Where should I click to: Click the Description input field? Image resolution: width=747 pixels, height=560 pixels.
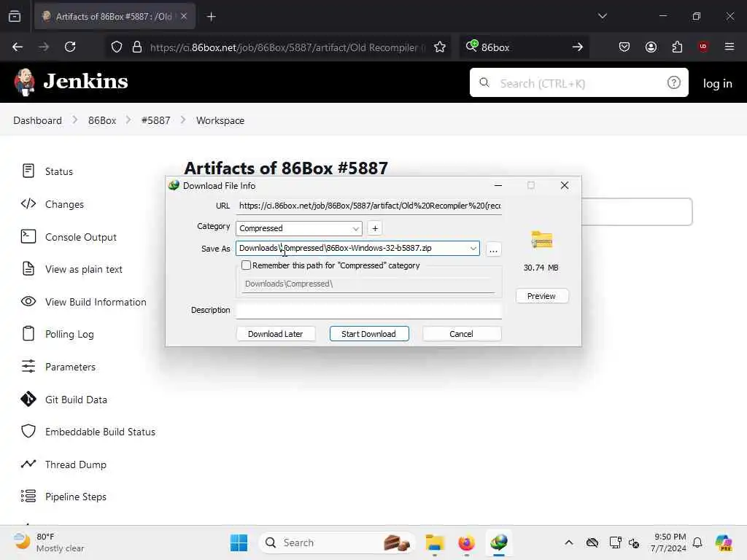tap(368, 311)
